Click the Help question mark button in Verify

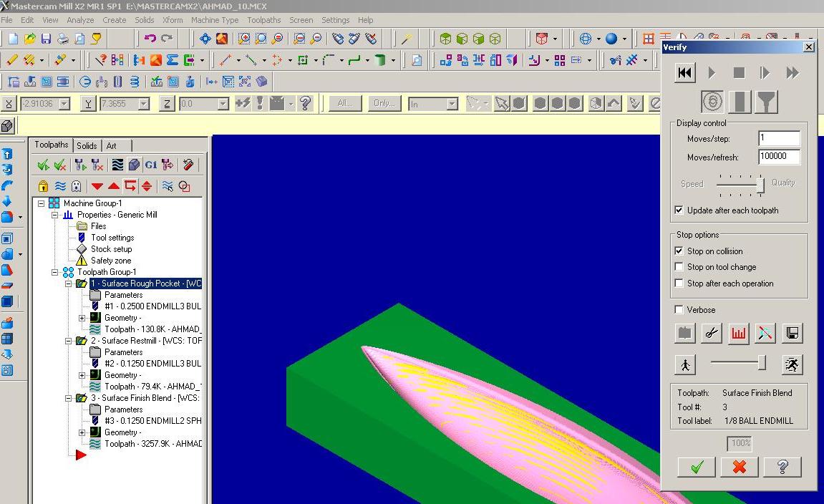tap(782, 467)
